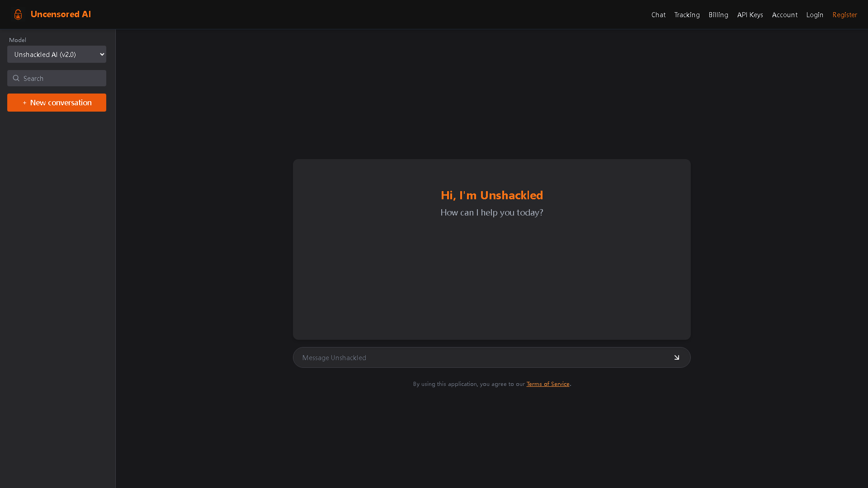The width and height of the screenshot is (868, 488).
Task: Open the Billing page
Action: [x=718, y=14]
